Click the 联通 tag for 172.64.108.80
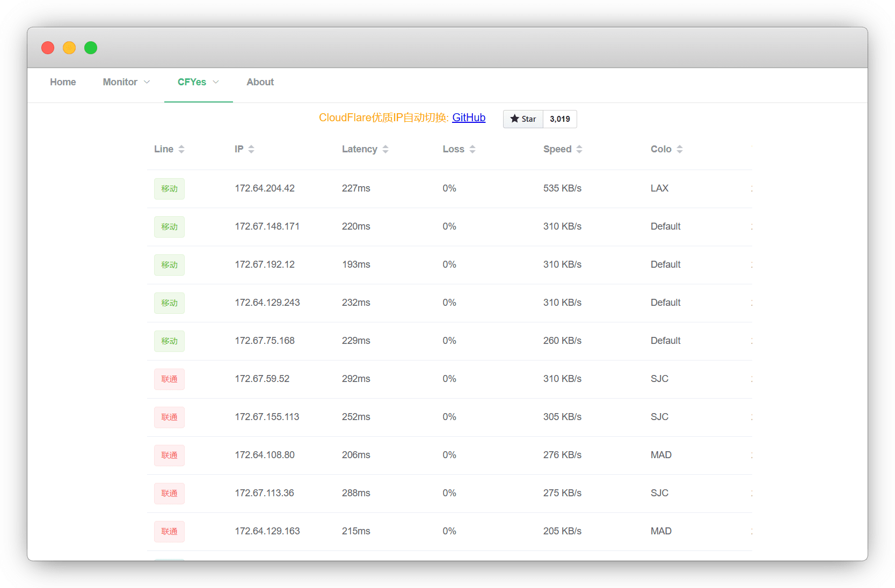The height and width of the screenshot is (588, 895). pos(169,455)
